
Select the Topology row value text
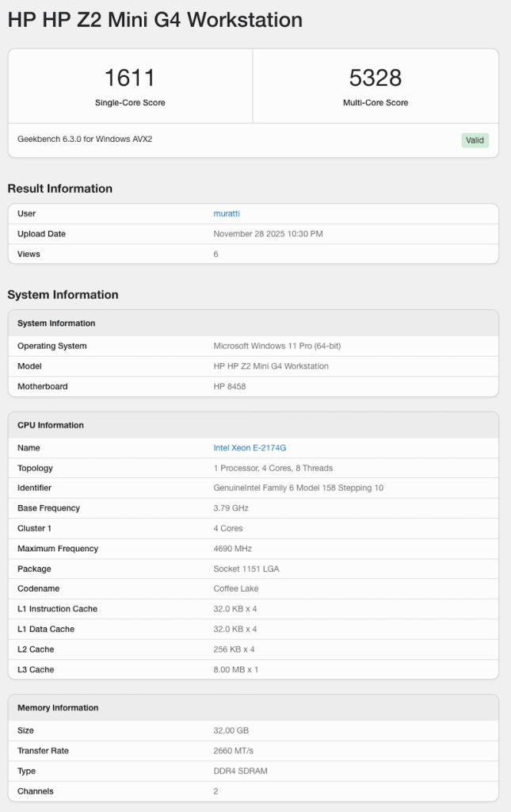pos(273,468)
